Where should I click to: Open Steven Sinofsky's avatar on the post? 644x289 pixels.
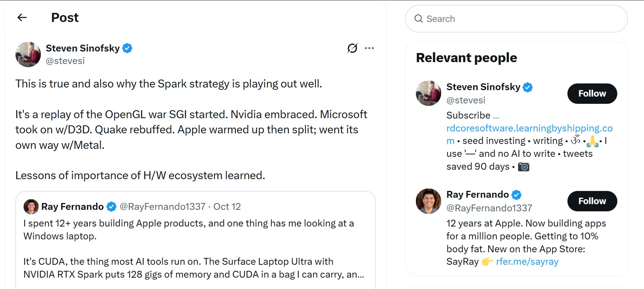click(x=28, y=54)
